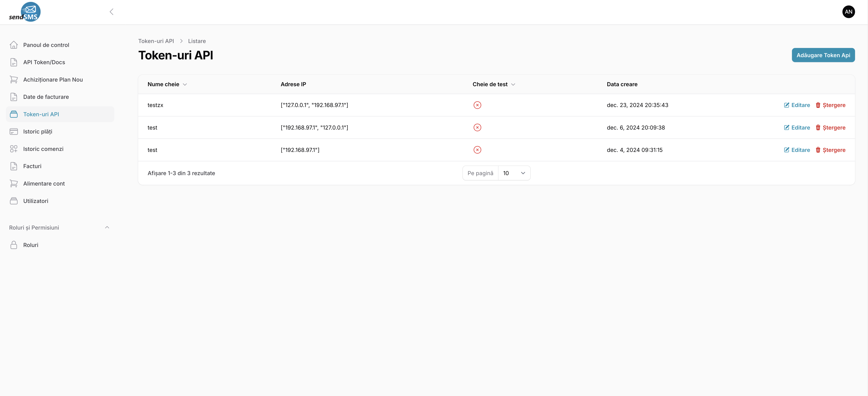
Task: Click Data creare column header
Action: coord(622,84)
